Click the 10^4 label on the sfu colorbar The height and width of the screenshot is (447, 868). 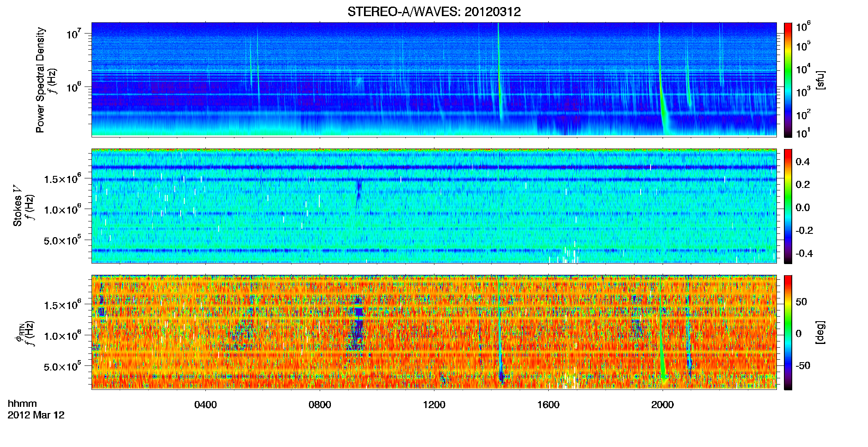(803, 69)
